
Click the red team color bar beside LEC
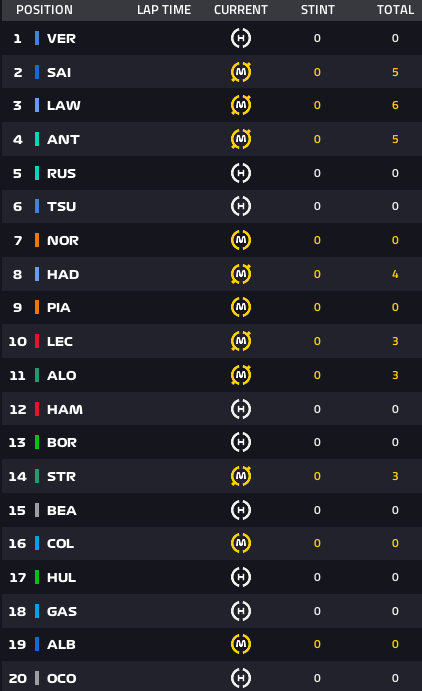(37, 341)
